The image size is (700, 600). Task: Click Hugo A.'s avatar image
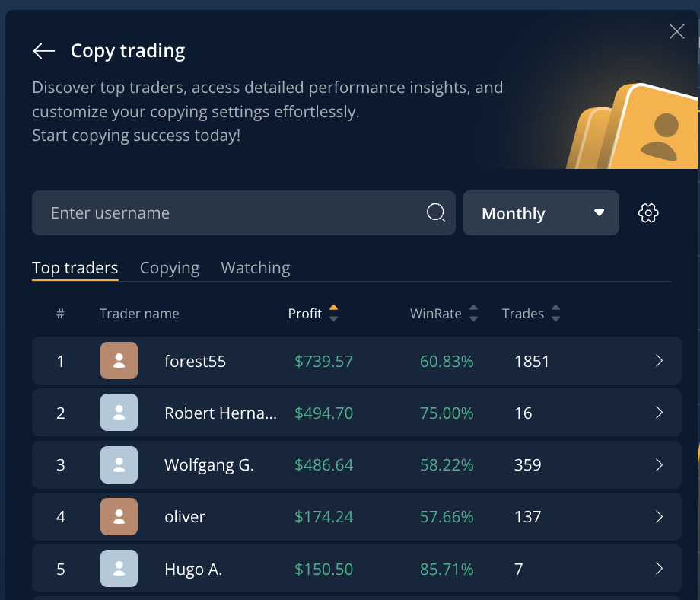119,568
